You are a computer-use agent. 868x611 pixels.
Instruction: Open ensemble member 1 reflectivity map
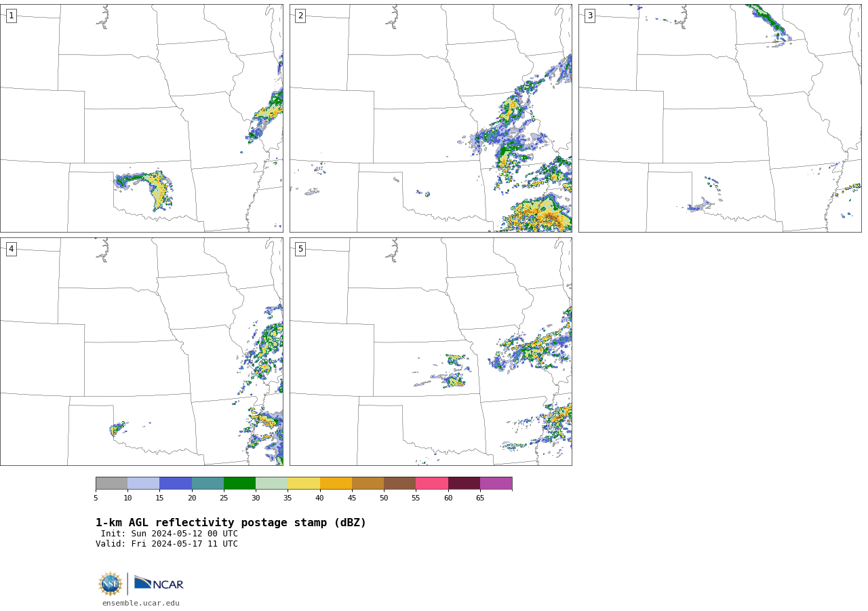click(142, 118)
